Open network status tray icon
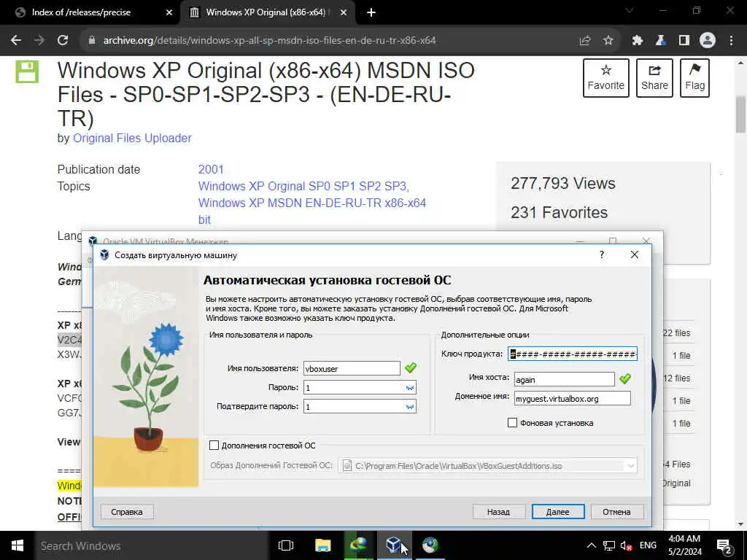Screen dimensions: 747x560 pyautogui.click(x=608, y=545)
